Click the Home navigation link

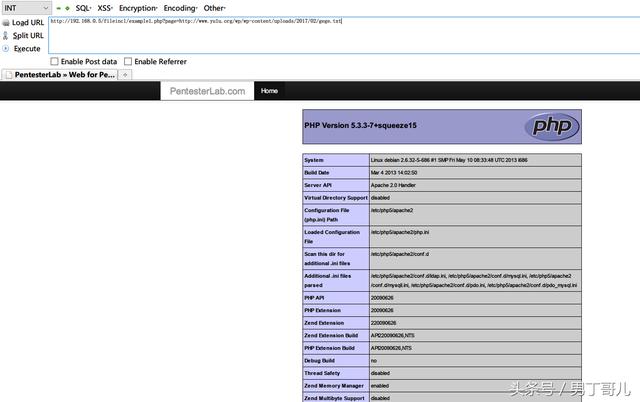[x=269, y=91]
